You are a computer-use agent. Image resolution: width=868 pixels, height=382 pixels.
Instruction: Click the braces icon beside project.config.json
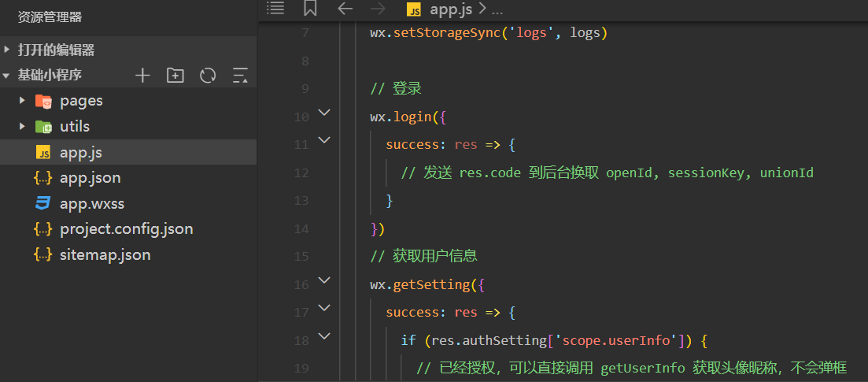43,229
